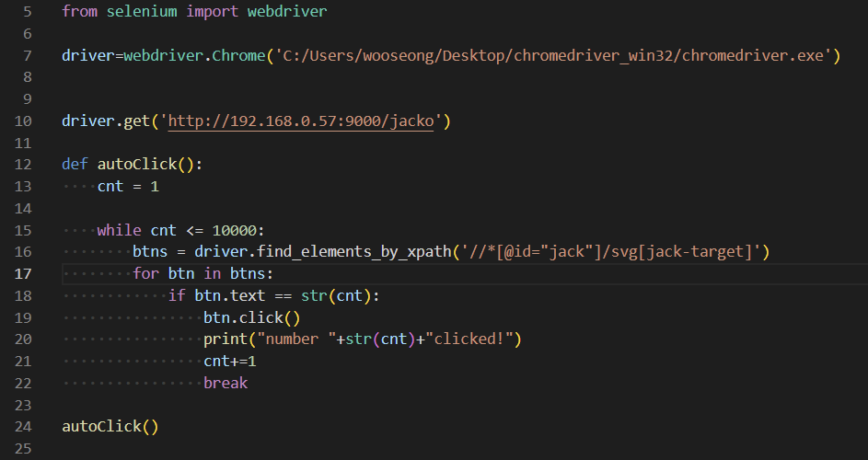Click the 'autoClick()' call on line 24
The height and width of the screenshot is (460, 868).
pos(110,426)
